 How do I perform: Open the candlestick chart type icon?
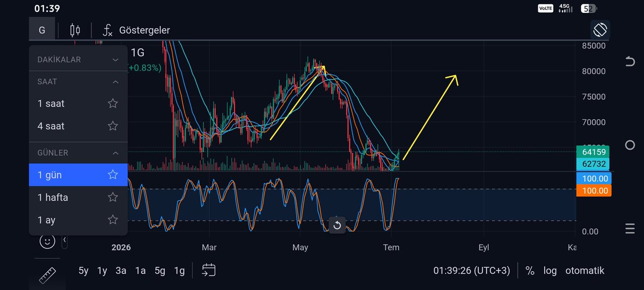[75, 30]
